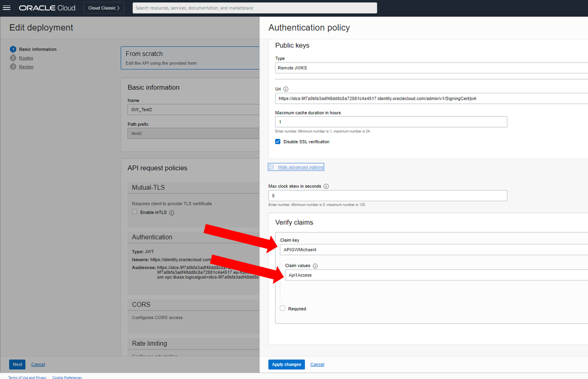Focus the top search resources box

point(254,8)
